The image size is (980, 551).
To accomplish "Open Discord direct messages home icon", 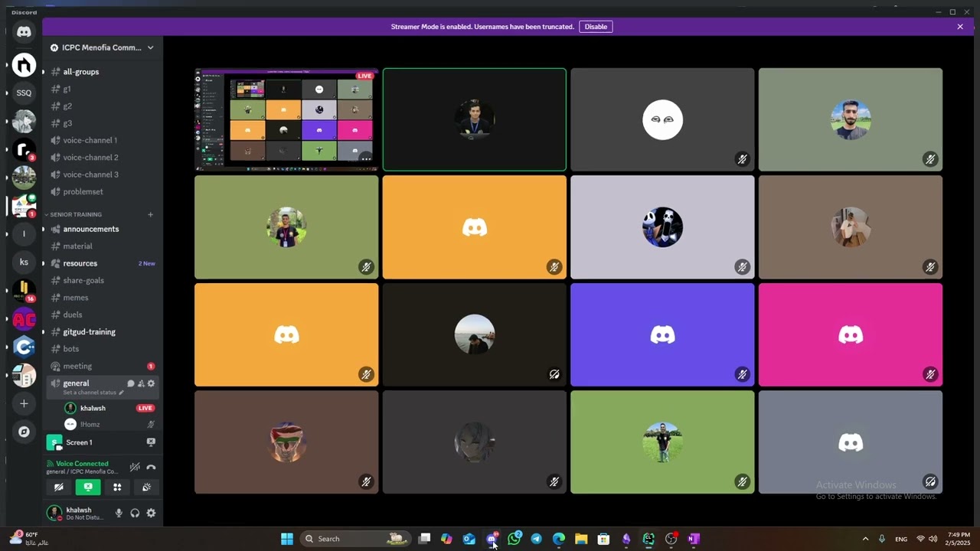I will (24, 31).
